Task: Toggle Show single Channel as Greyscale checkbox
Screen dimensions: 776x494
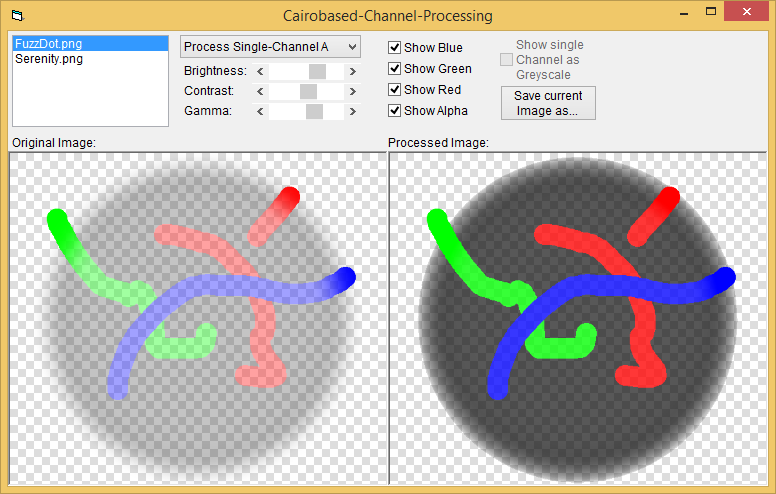Action: pos(506,60)
